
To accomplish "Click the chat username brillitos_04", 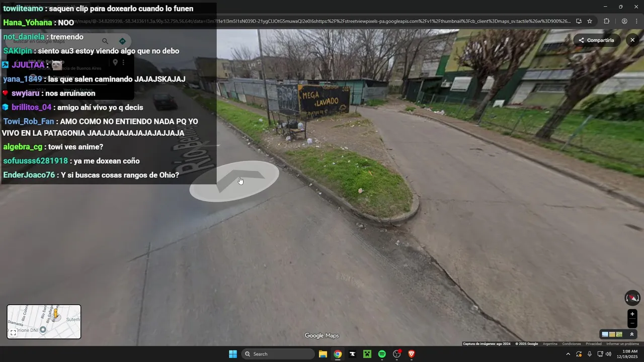I will click(31, 107).
